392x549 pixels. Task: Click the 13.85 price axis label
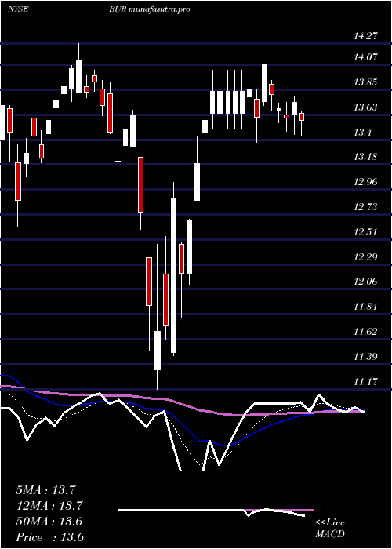(x=366, y=82)
